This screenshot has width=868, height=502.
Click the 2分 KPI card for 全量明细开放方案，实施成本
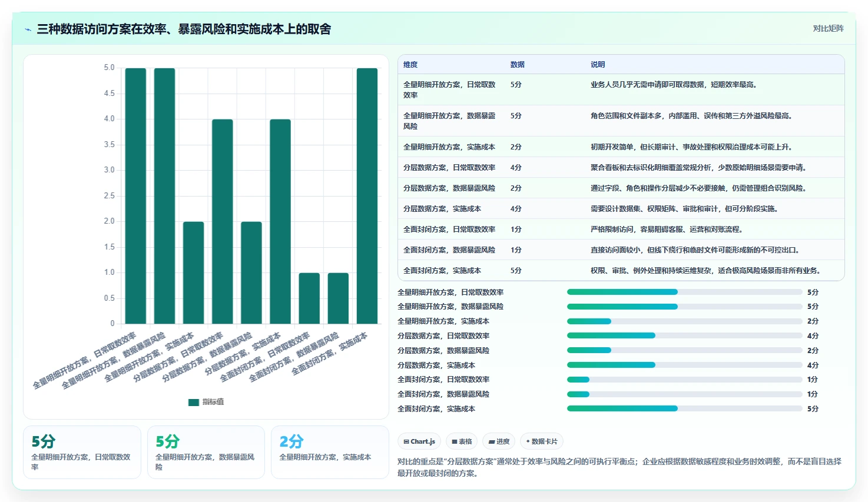click(x=330, y=452)
